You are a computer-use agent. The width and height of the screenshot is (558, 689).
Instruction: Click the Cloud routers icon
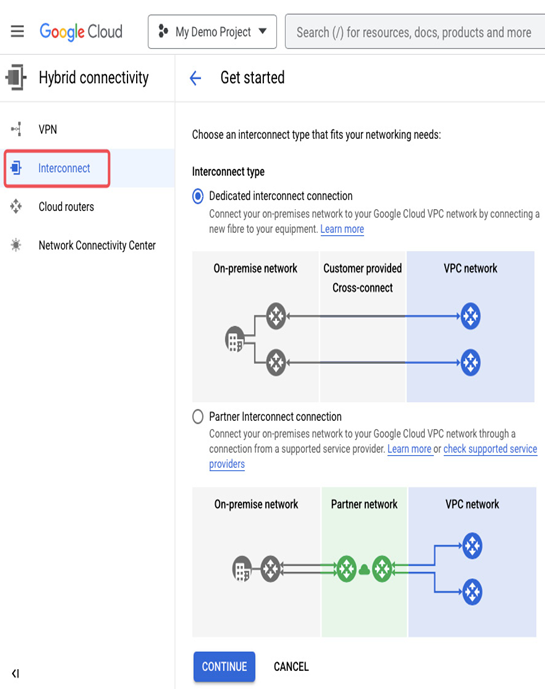[x=16, y=206]
